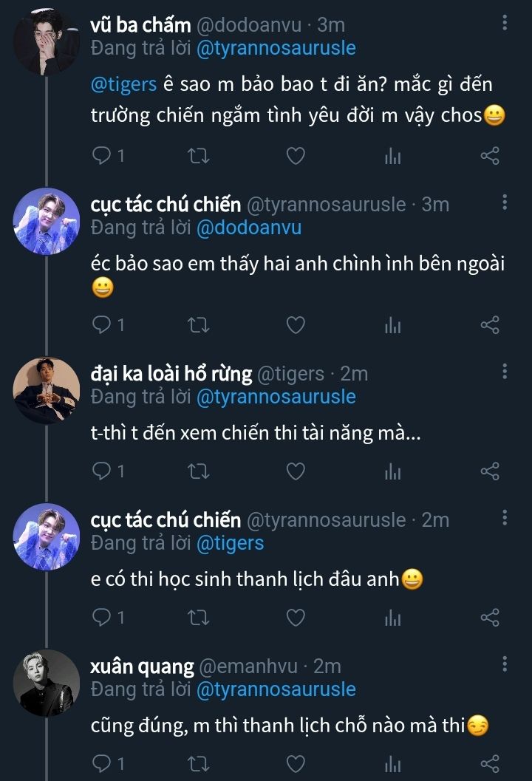Open more options on vũ ba chấm's tweet
Image resolution: width=532 pixels, height=781 pixels.
coord(505,23)
